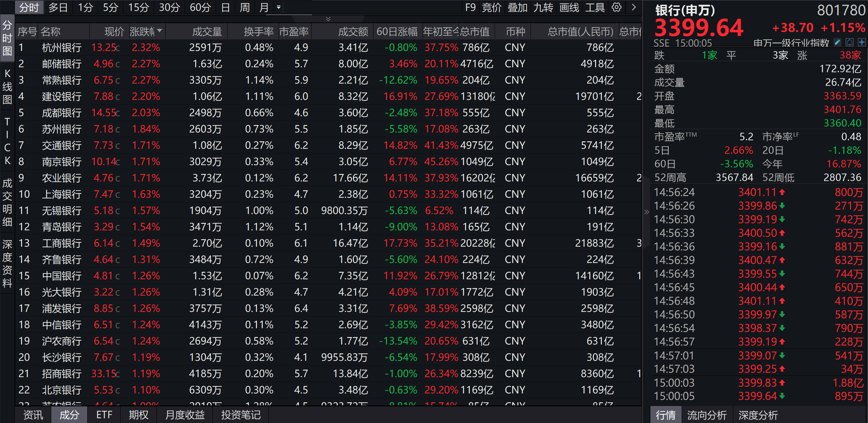The image size is (868, 423).
Task: Select 60分 minute period
Action: pyautogui.click(x=200, y=7)
